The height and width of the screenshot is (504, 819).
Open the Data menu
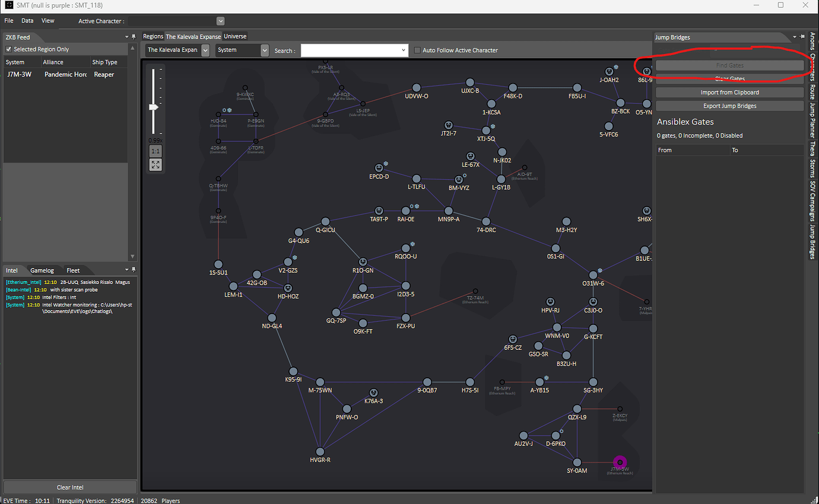[x=27, y=20]
